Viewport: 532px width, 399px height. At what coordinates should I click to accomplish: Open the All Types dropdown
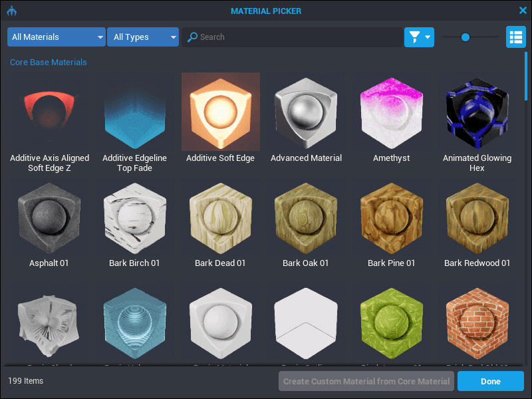[x=142, y=37]
